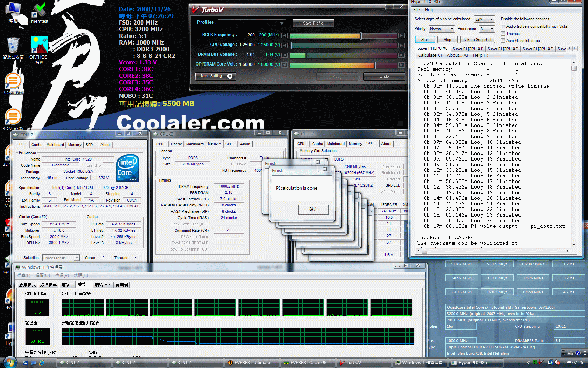The width and height of the screenshot is (588, 368).
Task: Switch to Mainboard tab in second CPU-Z window
Action: tap(195, 144)
